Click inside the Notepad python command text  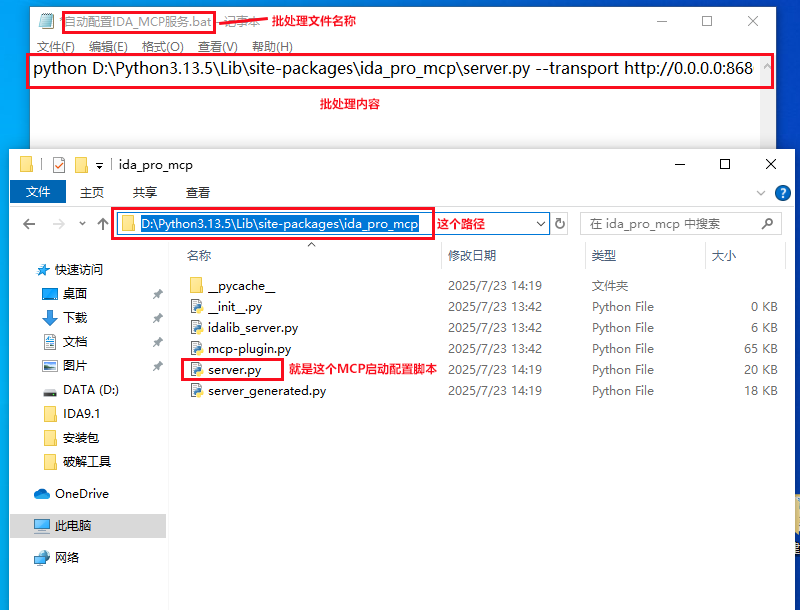pos(393,68)
